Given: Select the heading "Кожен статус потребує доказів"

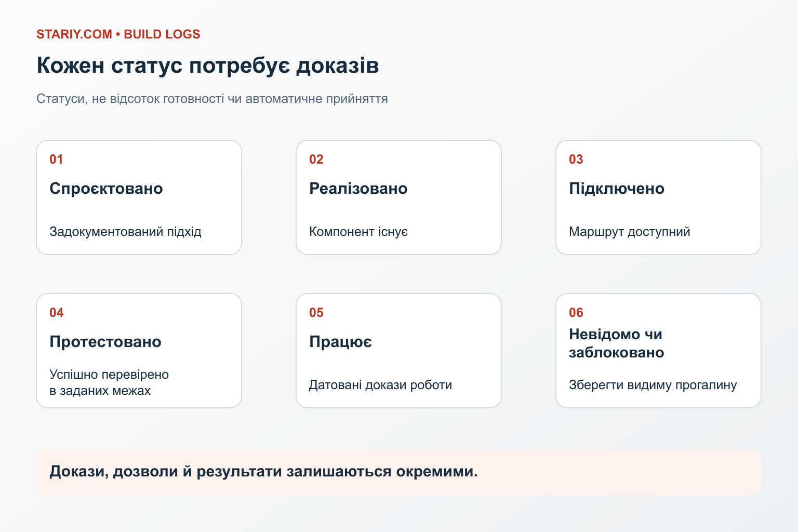Looking at the screenshot, I should pos(208,66).
